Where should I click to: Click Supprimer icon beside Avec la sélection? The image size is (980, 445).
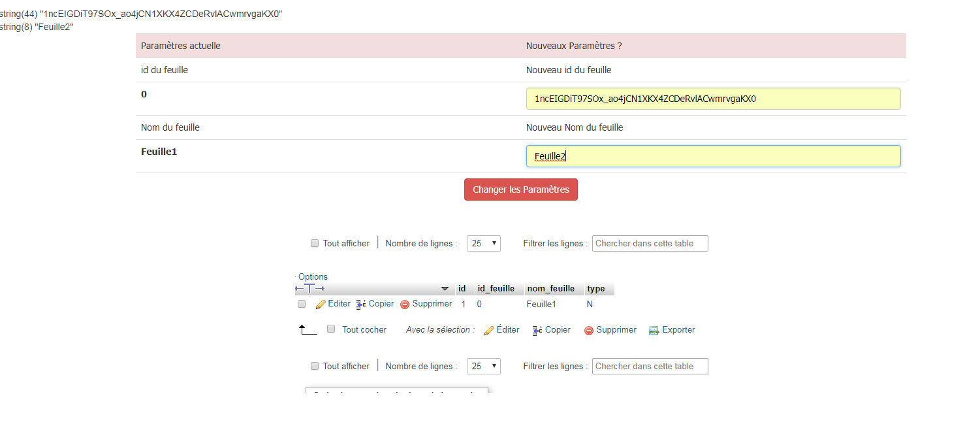589,331
